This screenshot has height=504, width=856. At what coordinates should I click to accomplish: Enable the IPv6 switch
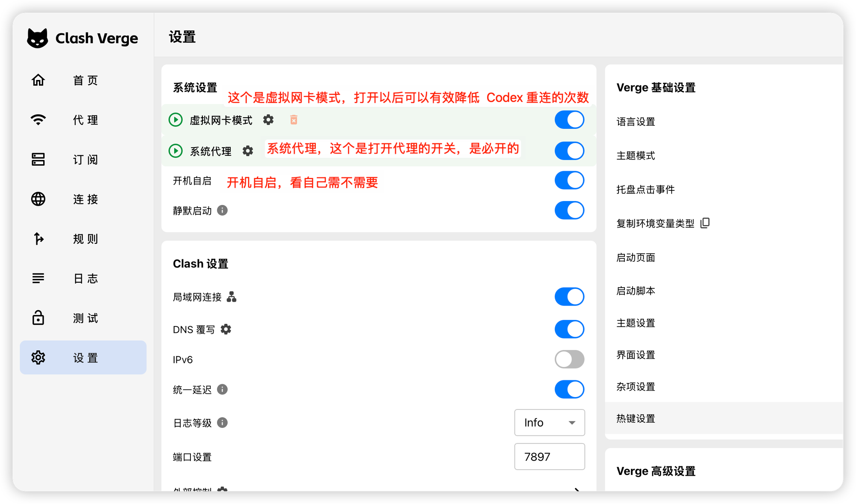[x=569, y=359]
